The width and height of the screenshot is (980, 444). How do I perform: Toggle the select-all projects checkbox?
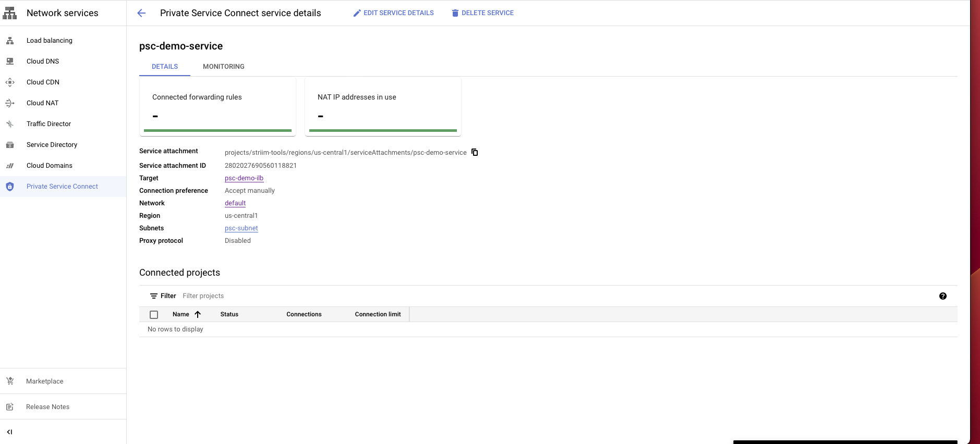click(x=154, y=315)
